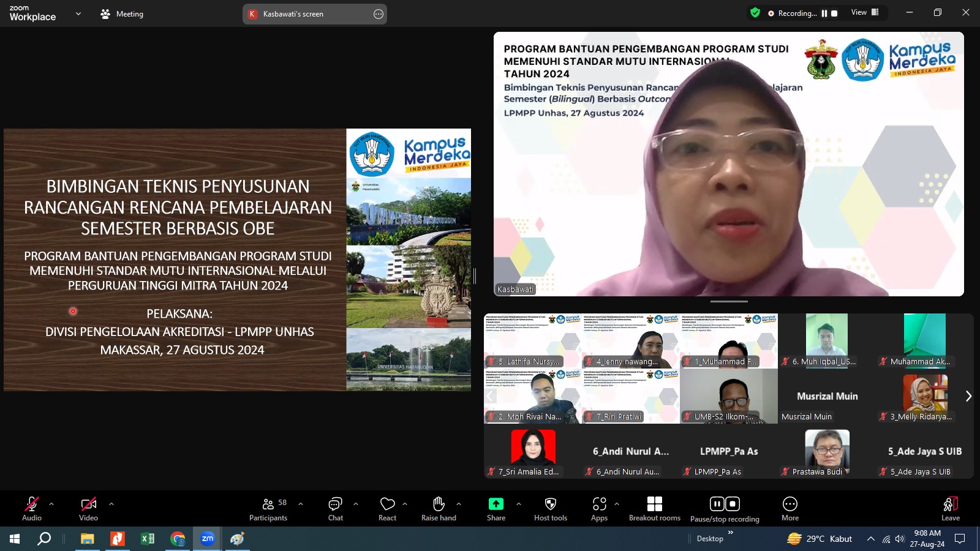Screen dimensions: 980x551
Task: Pause the recording using the title bar control
Action: coord(824,13)
